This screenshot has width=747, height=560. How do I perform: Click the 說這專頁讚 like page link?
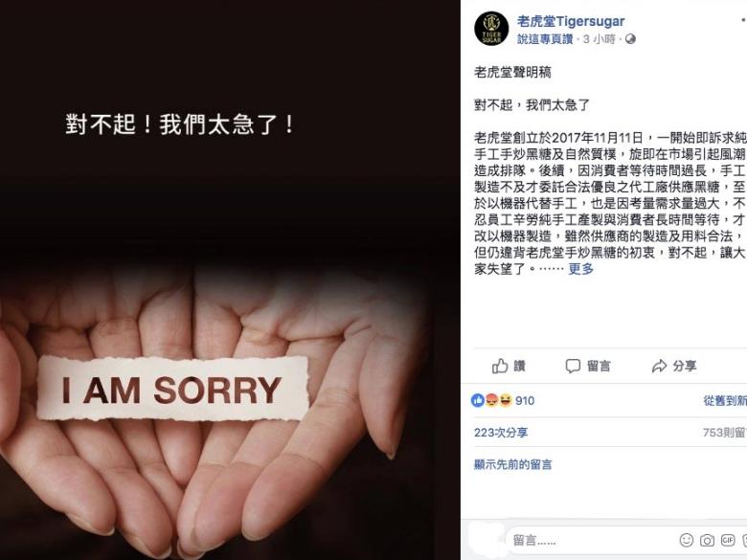click(545, 39)
